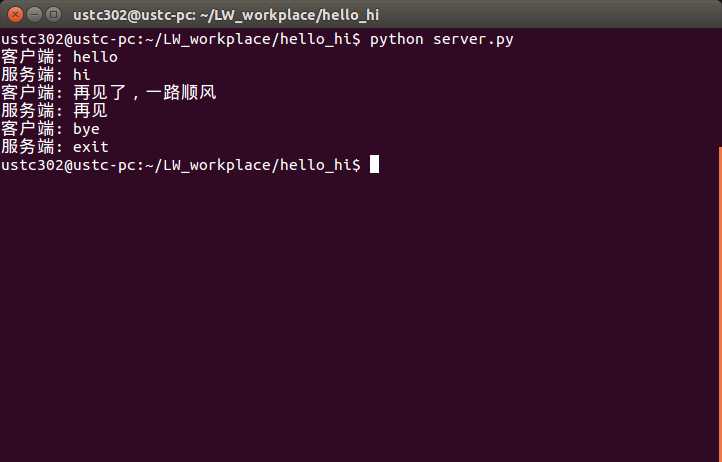Click the word 'hello' after 客户端
This screenshot has width=722, height=462.
pyautogui.click(x=95, y=57)
